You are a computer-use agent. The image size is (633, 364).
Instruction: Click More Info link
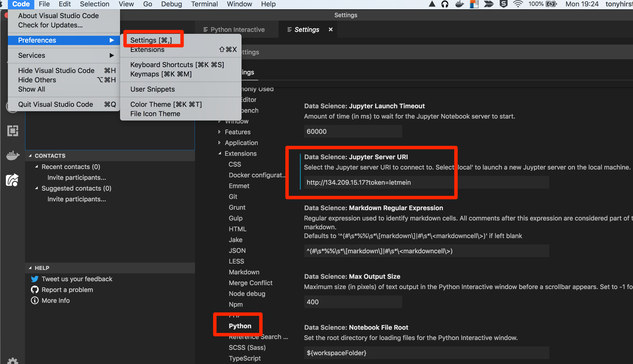click(56, 300)
